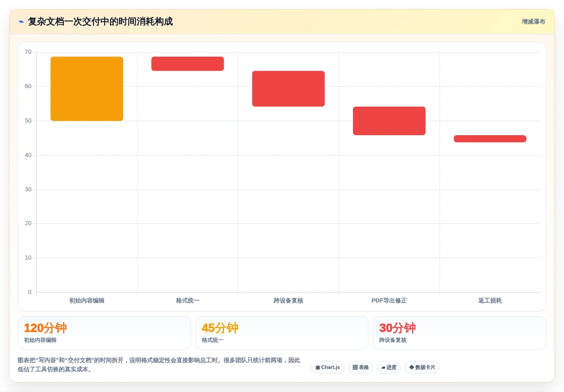
Task: Click y-axis value 50
Action: point(29,121)
